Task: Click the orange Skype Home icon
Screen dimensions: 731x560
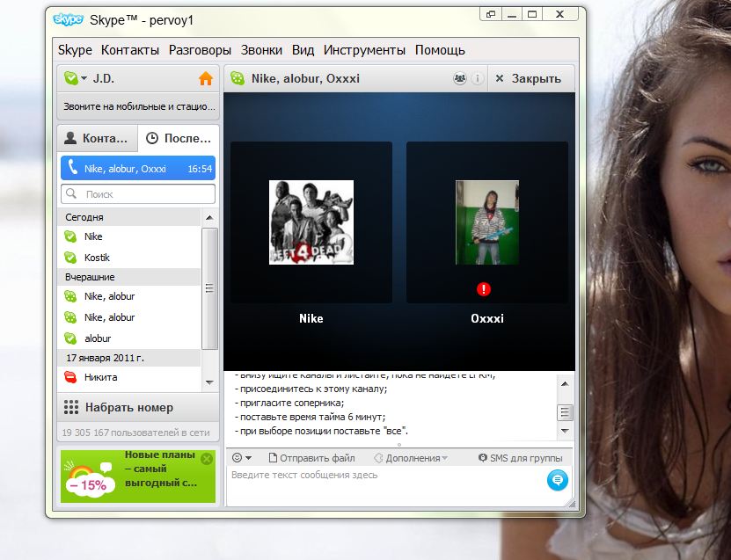Action: tap(206, 78)
